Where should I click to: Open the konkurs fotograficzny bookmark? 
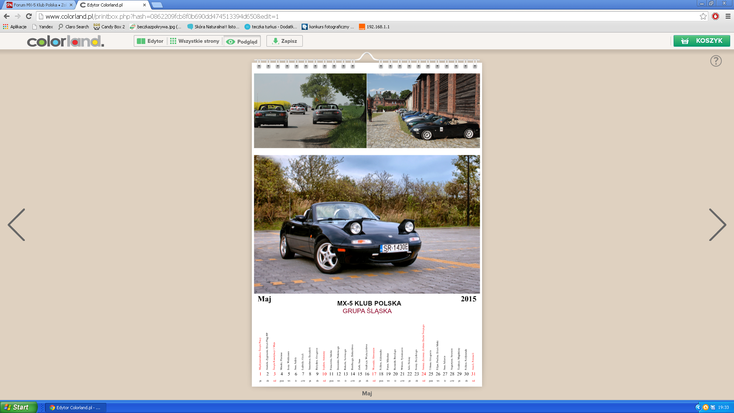[x=328, y=27]
